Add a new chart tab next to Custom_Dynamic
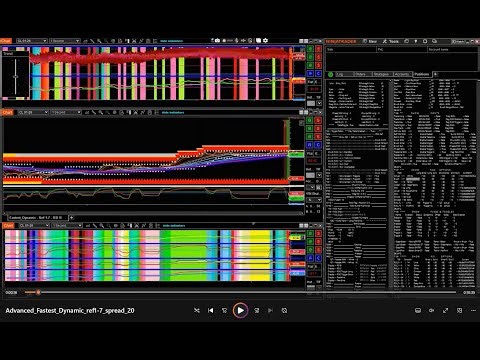The width and height of the screenshot is (480, 360). [x=71, y=218]
